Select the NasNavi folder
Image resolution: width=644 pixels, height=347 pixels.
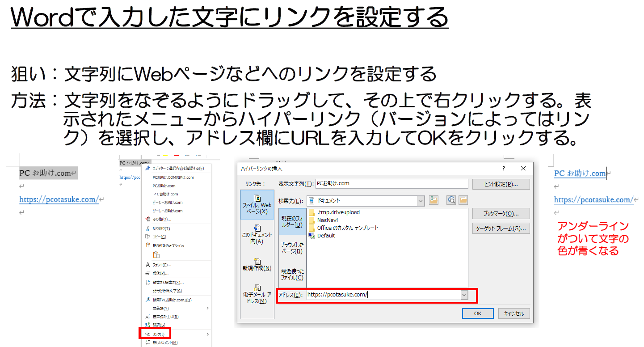point(323,220)
